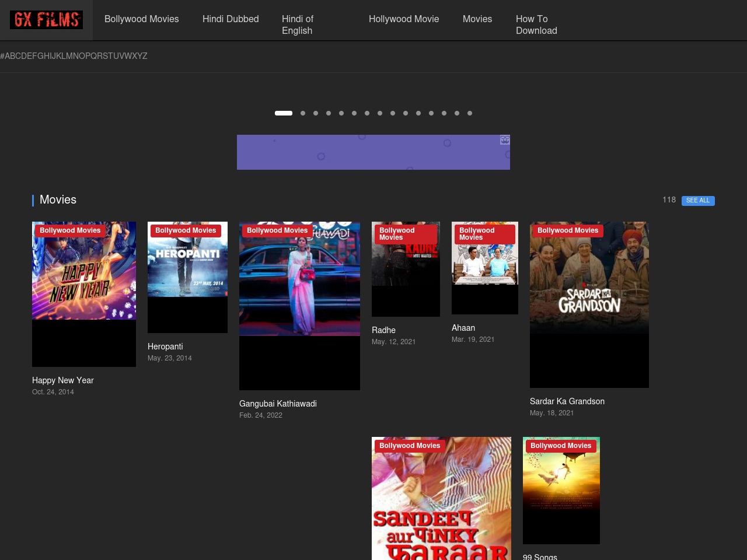Click the purple advertisement banner

(x=373, y=152)
